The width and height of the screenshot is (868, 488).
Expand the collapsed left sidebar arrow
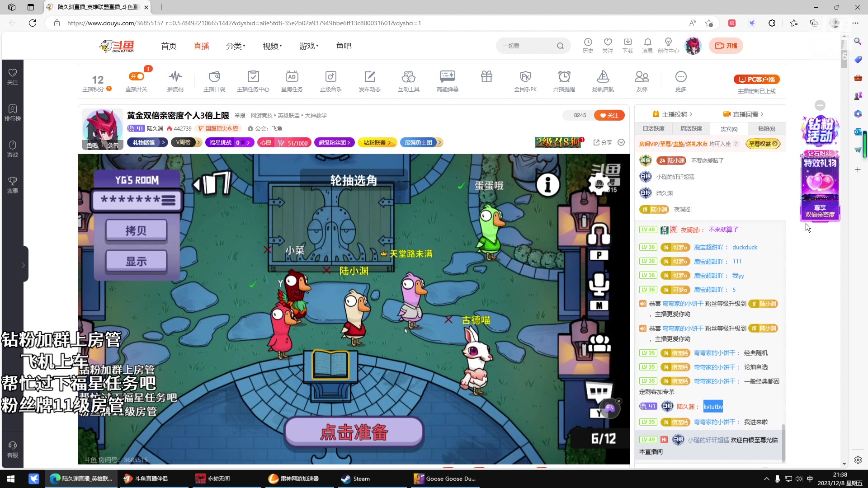pos(24,265)
